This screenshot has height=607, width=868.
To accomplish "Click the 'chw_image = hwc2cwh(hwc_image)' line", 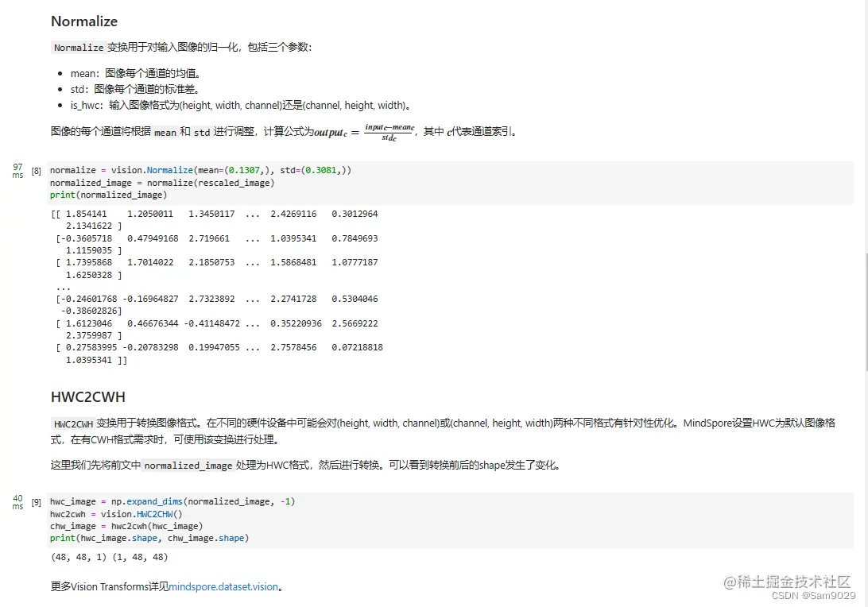I will click(x=126, y=526).
